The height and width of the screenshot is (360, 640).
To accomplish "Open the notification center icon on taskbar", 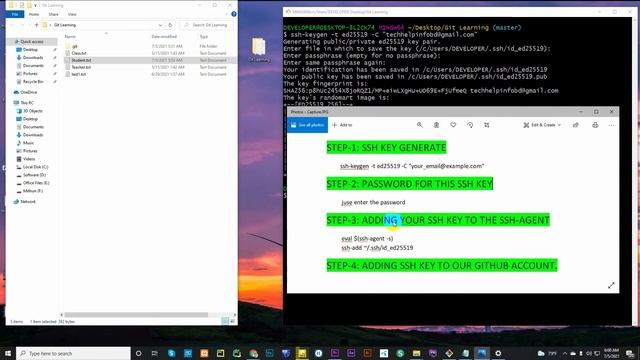I will coord(630,353).
